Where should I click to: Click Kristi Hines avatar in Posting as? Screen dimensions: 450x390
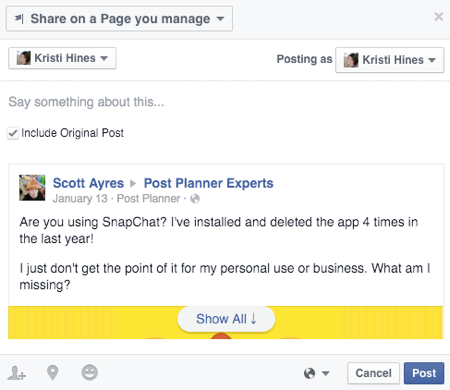coord(351,60)
